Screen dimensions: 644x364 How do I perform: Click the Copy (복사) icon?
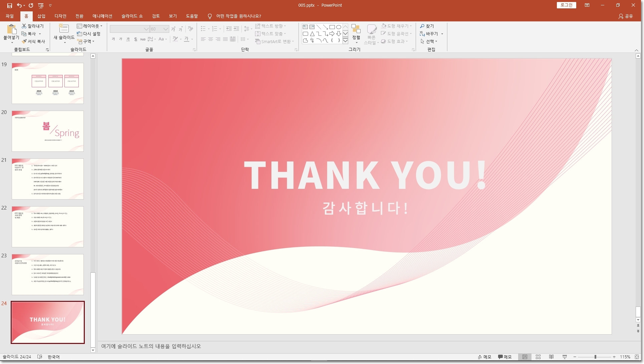point(24,34)
